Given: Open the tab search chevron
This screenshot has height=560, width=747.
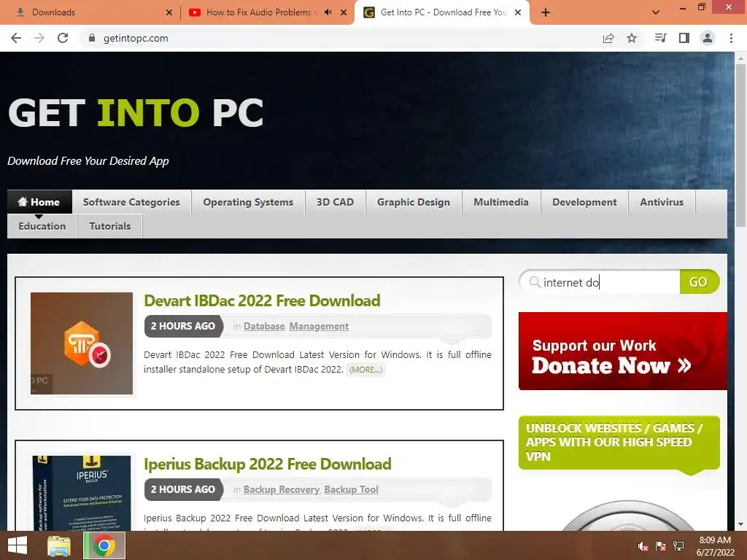Looking at the screenshot, I should (656, 12).
